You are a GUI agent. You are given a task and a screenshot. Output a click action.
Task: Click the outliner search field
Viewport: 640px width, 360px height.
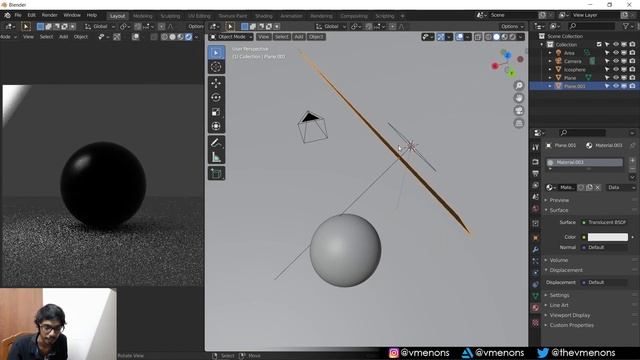coord(591,26)
